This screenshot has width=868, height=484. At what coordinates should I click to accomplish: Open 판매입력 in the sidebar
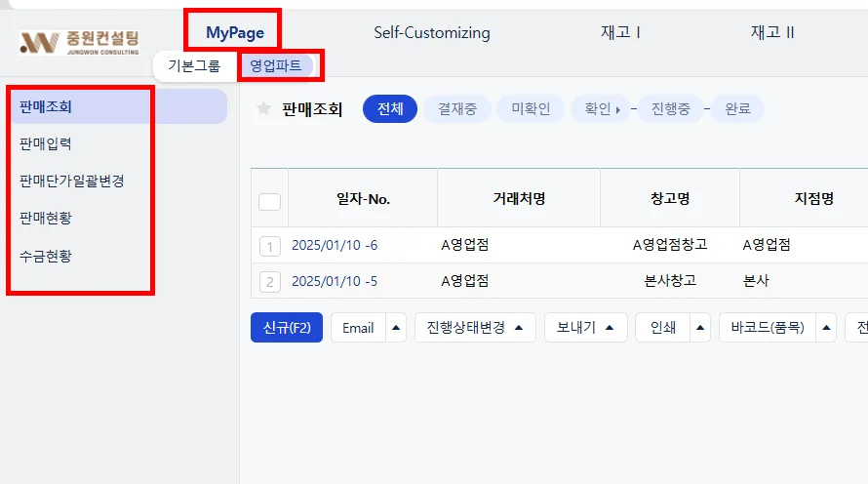(x=46, y=144)
